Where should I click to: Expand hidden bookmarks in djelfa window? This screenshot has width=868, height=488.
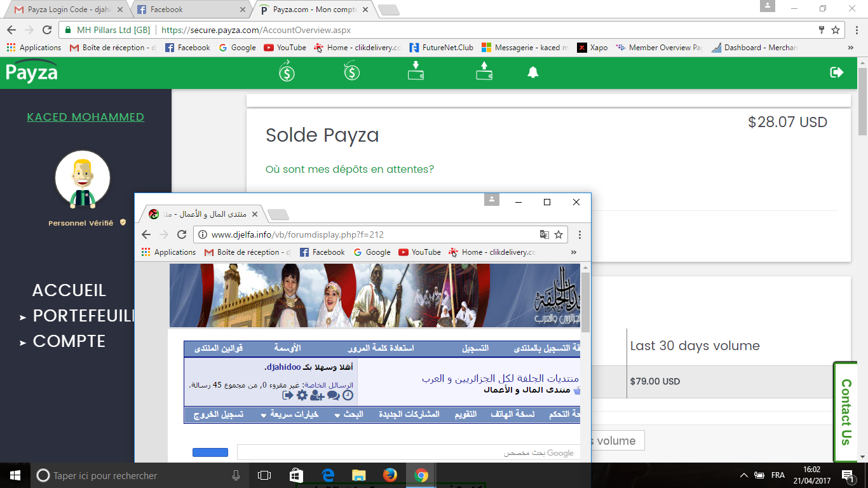(x=574, y=252)
